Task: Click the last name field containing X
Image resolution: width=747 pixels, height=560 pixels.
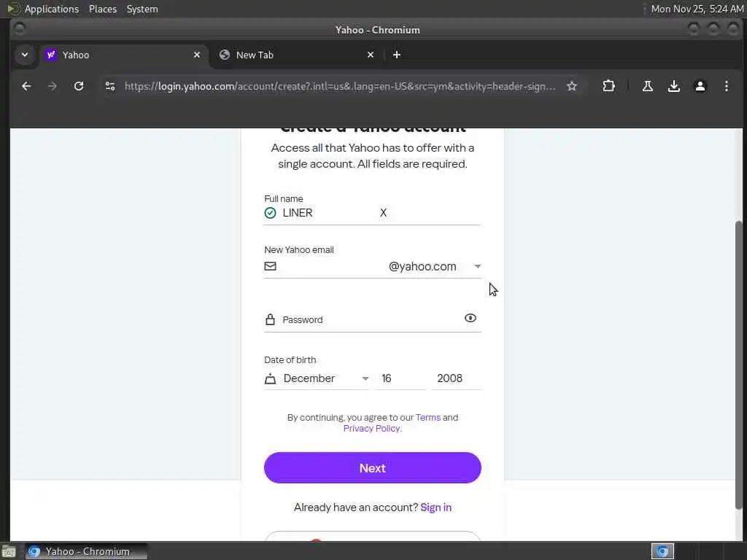Action: 429,213
